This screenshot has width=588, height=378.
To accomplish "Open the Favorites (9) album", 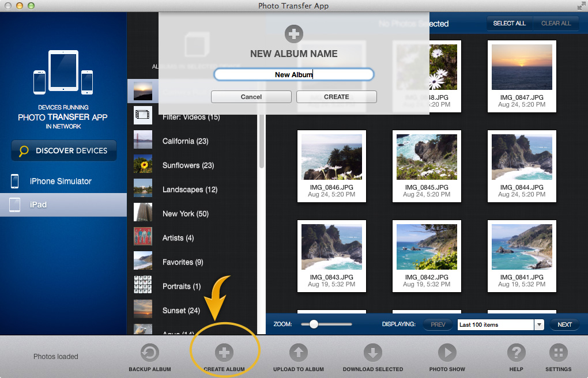I will coord(183,262).
